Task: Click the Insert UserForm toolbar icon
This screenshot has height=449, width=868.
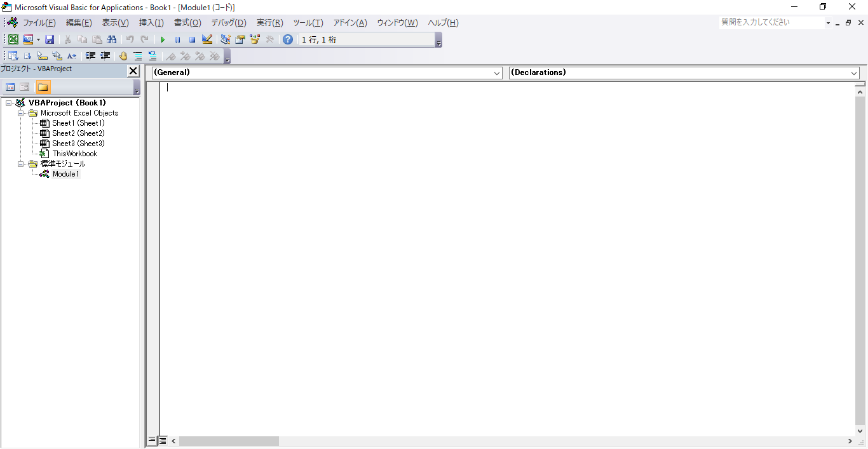Action: pos(28,39)
